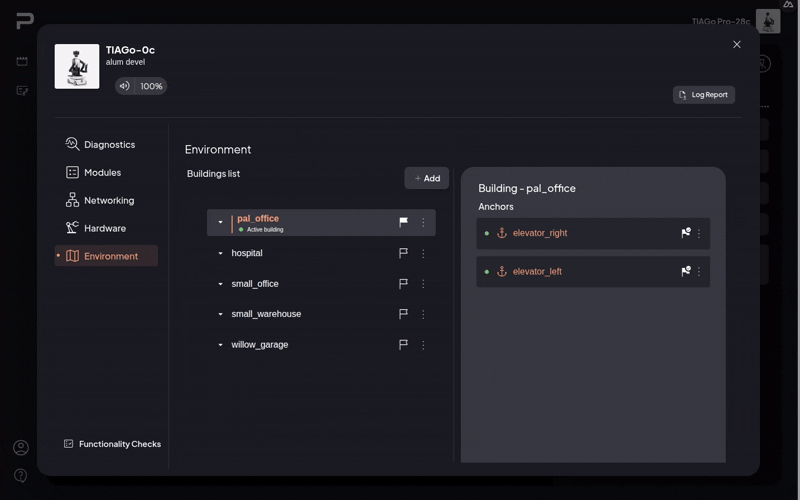This screenshot has width=800, height=500.
Task: Open the elevator_left options menu
Action: tap(699, 272)
